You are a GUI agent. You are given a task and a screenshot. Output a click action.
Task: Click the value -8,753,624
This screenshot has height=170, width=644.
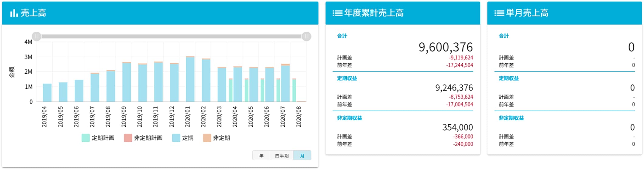pos(461,97)
